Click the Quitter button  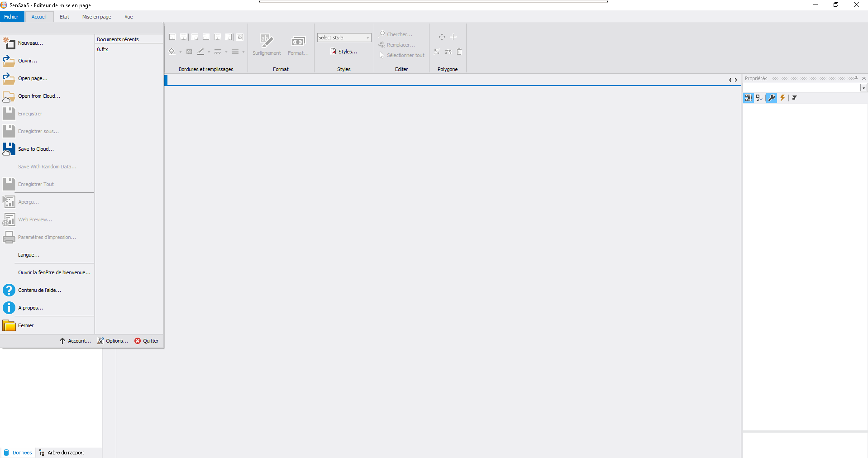pyautogui.click(x=147, y=341)
